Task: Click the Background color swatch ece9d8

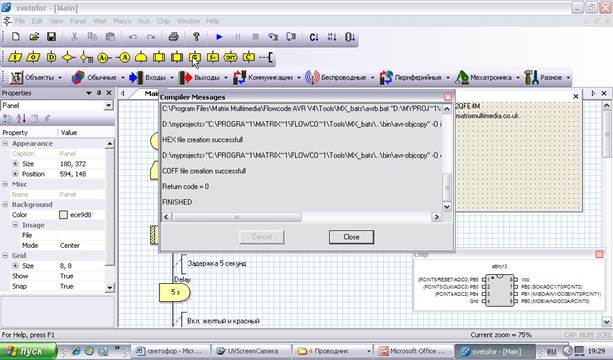Action: pos(63,215)
